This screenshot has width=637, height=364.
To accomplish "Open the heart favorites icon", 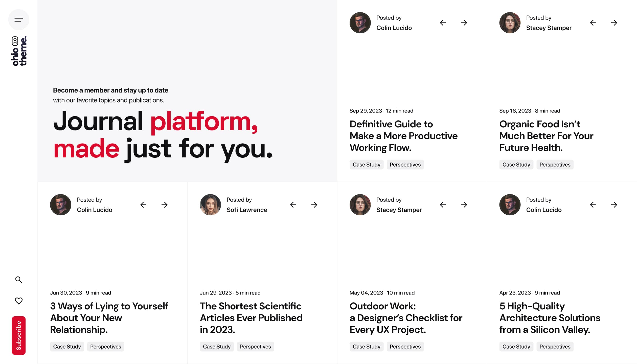I will tap(19, 301).
